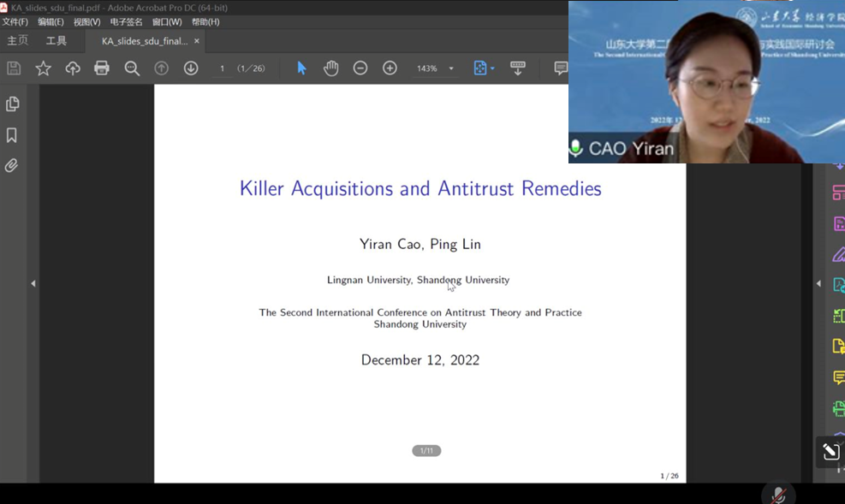Open the fit page options dropdown
The width and height of the screenshot is (845, 504).
(493, 69)
